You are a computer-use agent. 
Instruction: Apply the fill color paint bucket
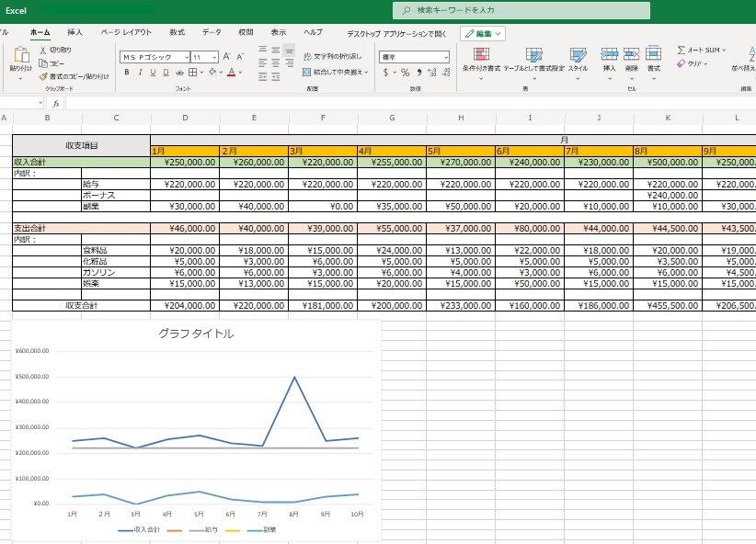click(x=212, y=73)
